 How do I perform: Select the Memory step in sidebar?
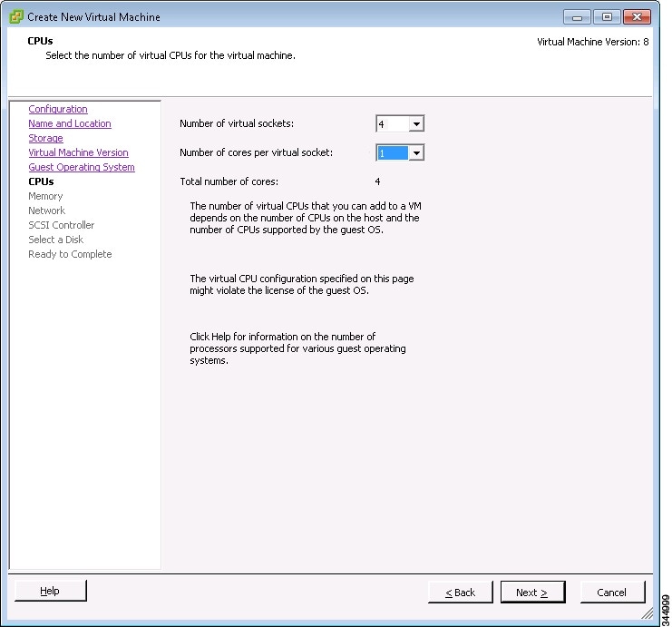[x=45, y=196]
